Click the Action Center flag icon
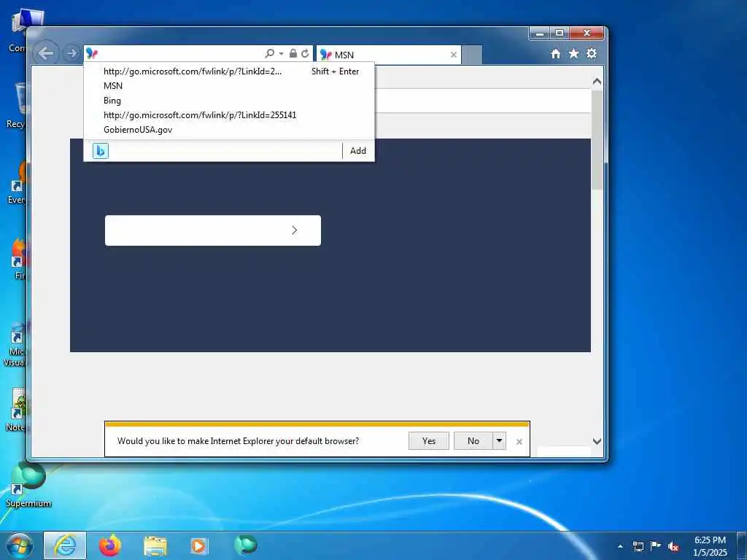Screen dimensions: 747x560 [x=656, y=545]
